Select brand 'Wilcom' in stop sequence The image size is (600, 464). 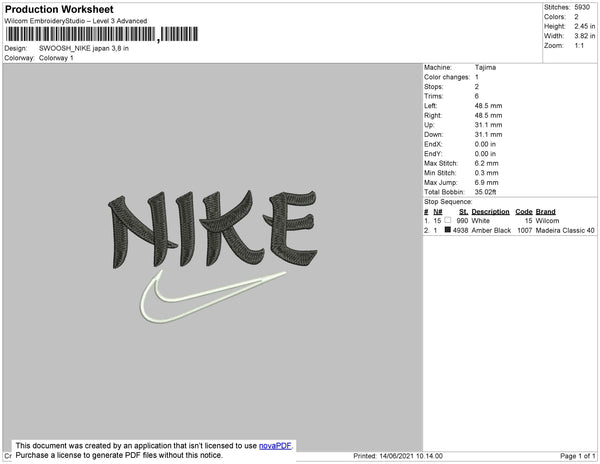[x=547, y=221]
